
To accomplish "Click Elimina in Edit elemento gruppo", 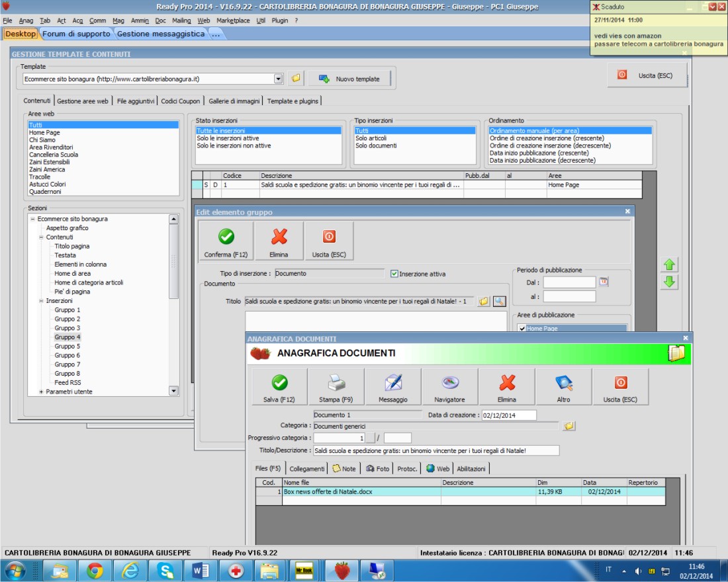I will [279, 241].
